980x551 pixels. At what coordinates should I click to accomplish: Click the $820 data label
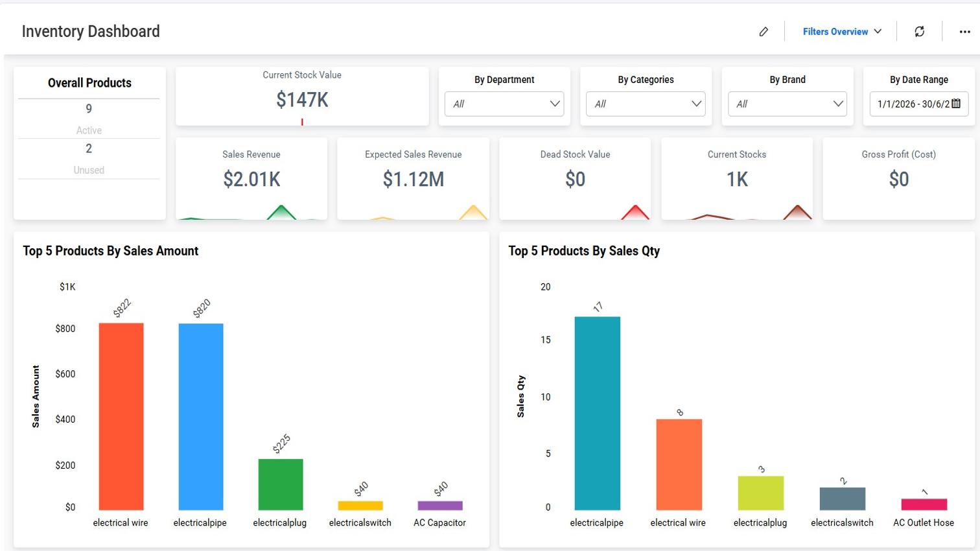tap(202, 309)
